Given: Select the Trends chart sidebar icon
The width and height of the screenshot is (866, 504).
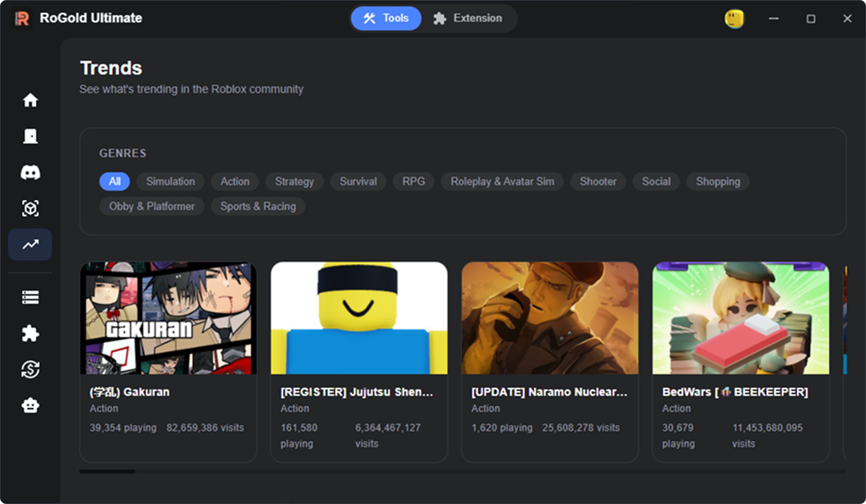Looking at the screenshot, I should pyautogui.click(x=30, y=244).
